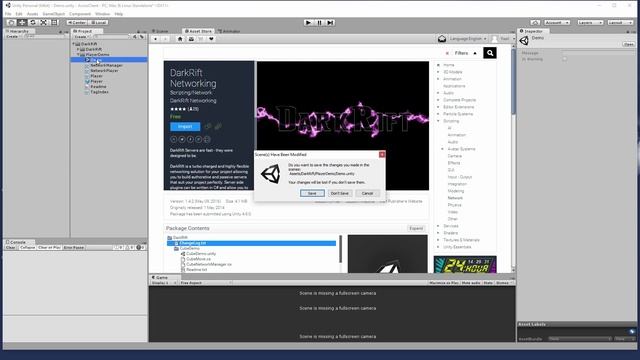This screenshot has width=640, height=360.
Task: Select the Scale transform tool
Action: 43,22
